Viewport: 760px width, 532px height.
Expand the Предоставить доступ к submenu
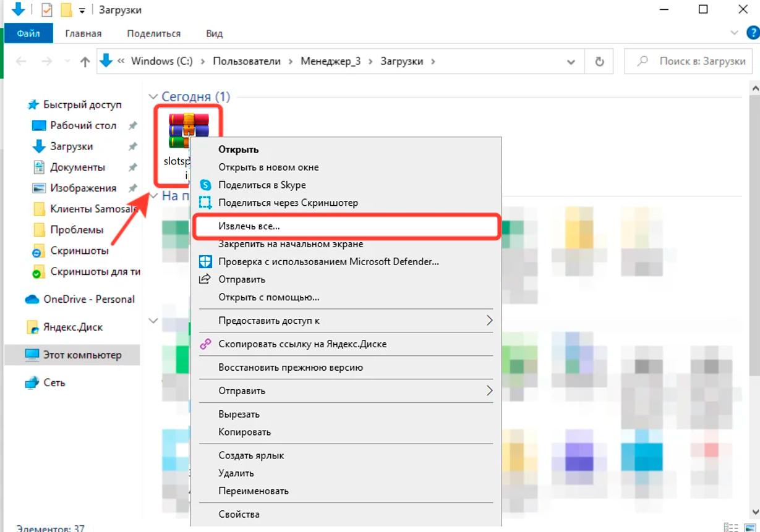[489, 321]
